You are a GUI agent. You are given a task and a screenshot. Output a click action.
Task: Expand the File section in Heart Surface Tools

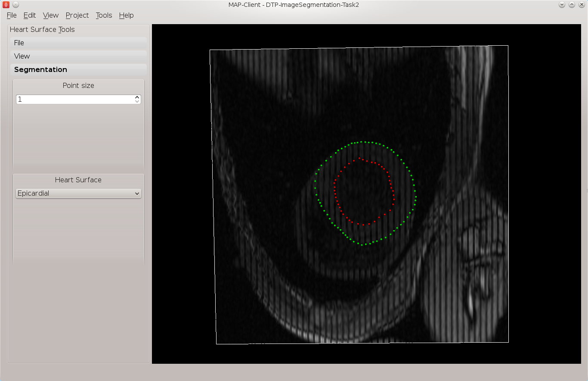[78, 43]
